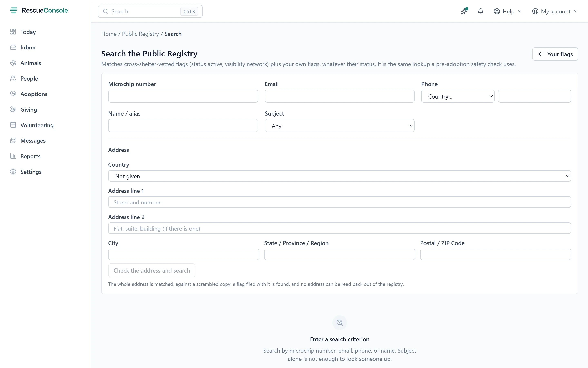This screenshot has width=588, height=368.
Task: Click the Help lifebuoy icon
Action: [497, 11]
